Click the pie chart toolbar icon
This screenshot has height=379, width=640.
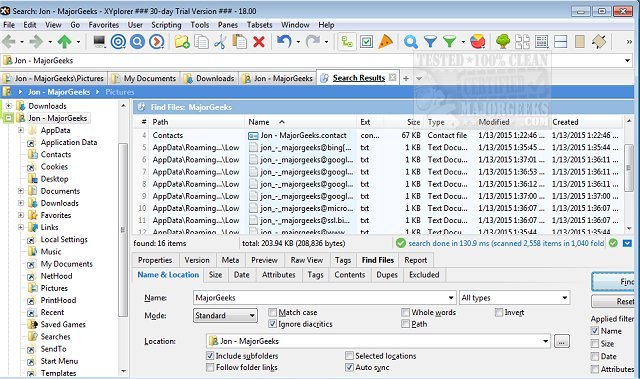pyautogui.click(x=478, y=42)
